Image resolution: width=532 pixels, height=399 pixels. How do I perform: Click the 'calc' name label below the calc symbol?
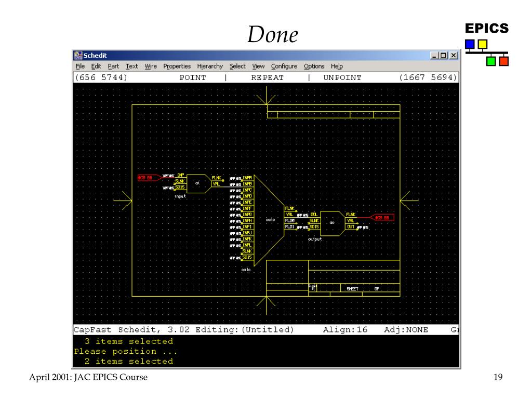point(246,270)
